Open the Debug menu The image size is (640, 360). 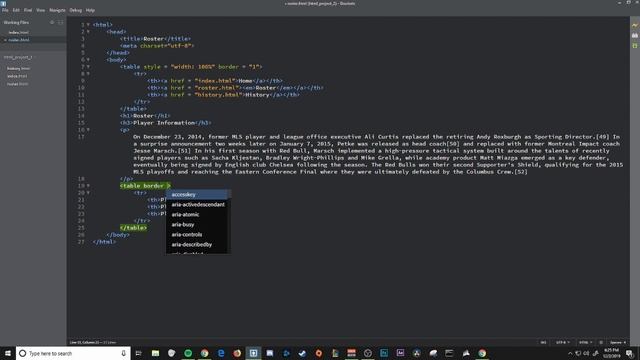(x=76, y=10)
